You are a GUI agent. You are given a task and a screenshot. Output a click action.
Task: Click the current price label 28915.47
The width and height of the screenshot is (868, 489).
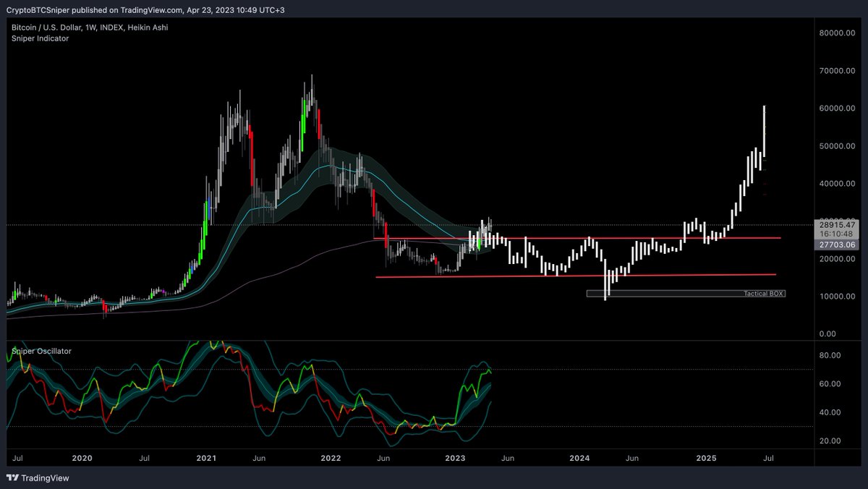click(x=838, y=226)
